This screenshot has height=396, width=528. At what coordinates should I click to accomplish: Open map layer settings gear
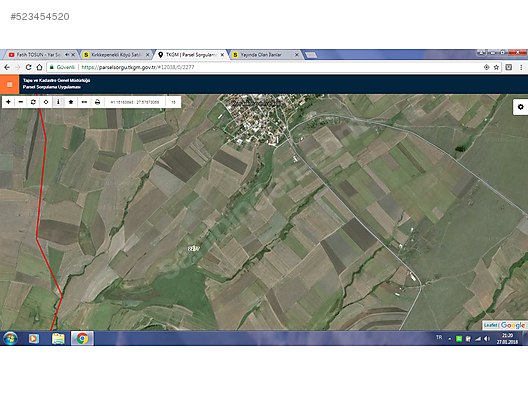[521, 107]
